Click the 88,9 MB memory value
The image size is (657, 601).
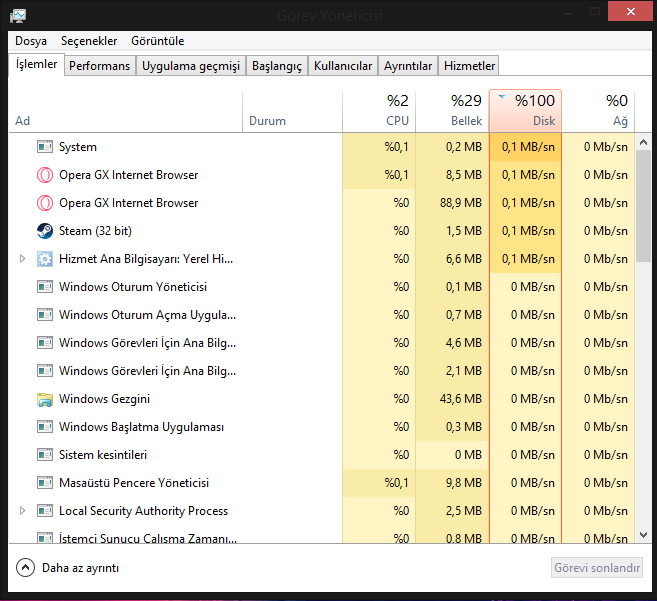tap(461, 203)
